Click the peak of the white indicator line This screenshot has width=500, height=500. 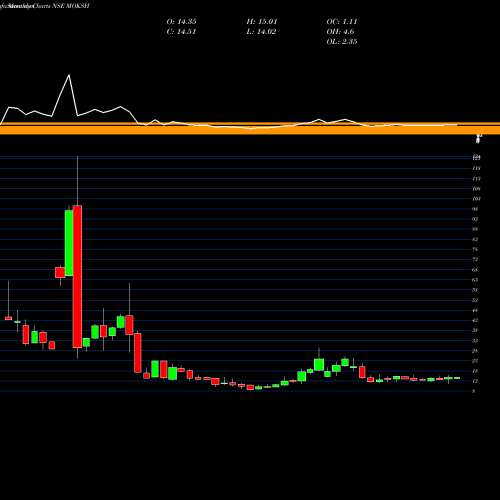[x=69, y=75]
